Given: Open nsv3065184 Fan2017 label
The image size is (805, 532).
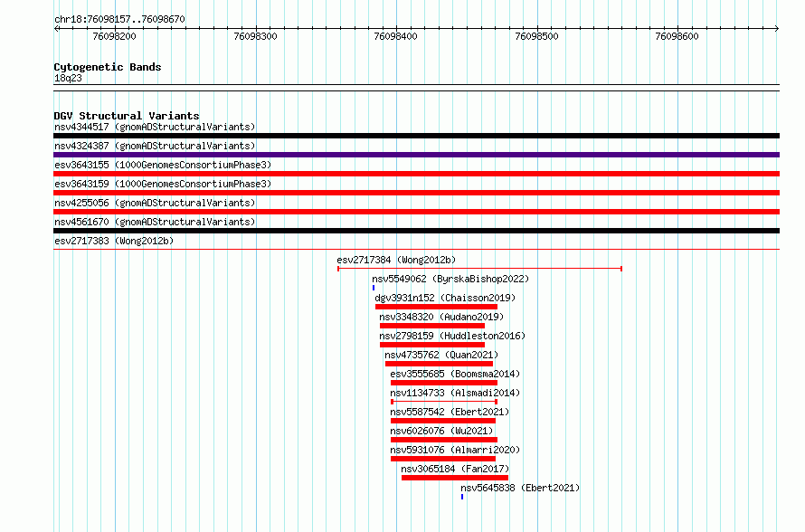Looking at the screenshot, I should tap(455, 469).
